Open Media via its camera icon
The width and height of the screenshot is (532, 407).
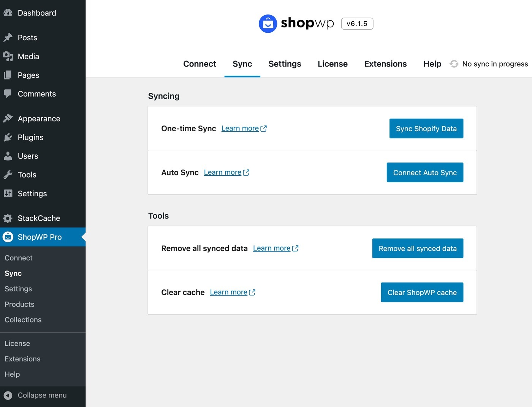[x=8, y=56]
